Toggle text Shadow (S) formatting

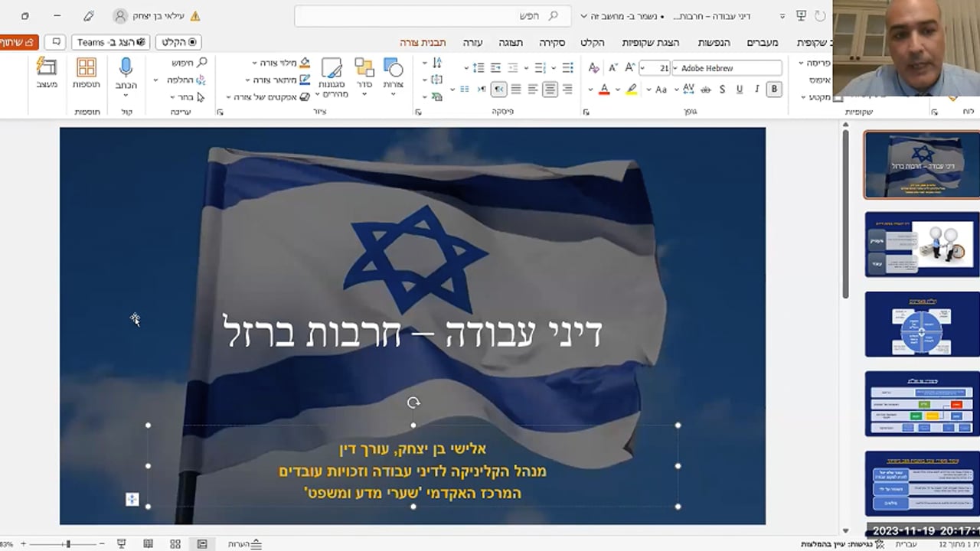[x=722, y=90]
